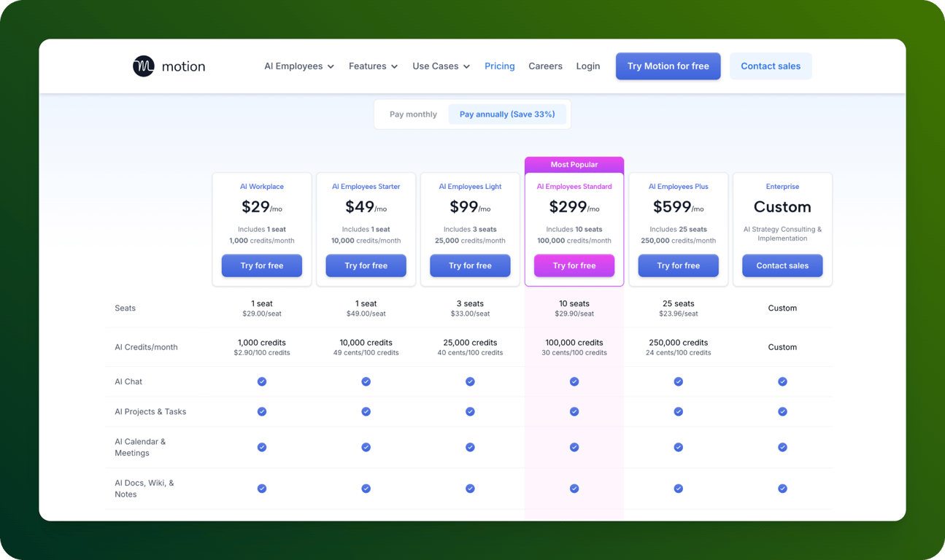Click AI Projects & Tasks checkmark under AI Workplace
The height and width of the screenshot is (560, 945).
[x=262, y=411]
